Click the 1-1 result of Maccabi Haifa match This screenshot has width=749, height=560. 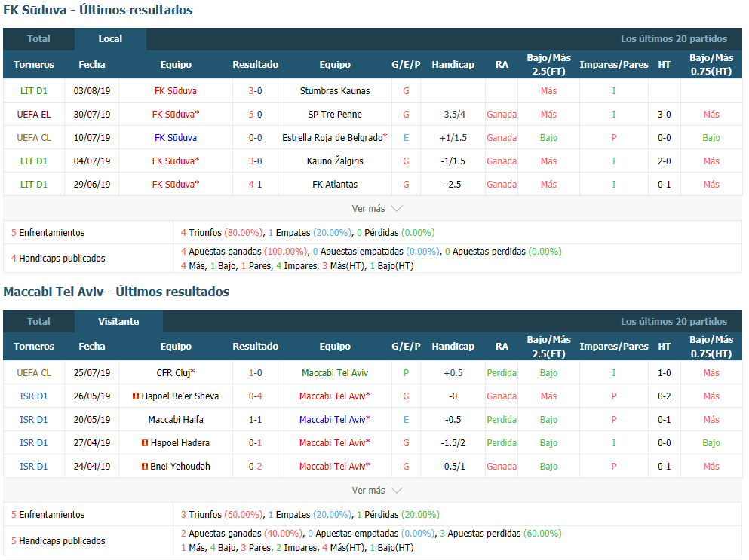[x=256, y=420]
